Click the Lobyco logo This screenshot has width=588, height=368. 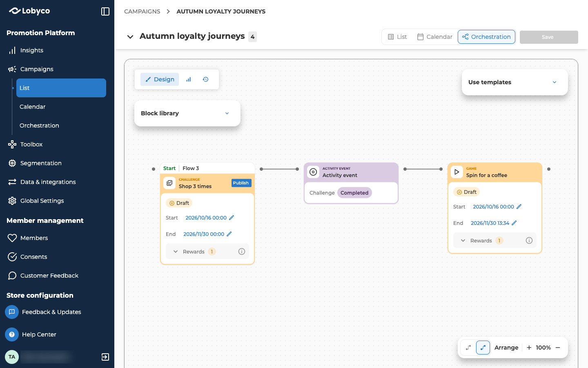coord(29,11)
